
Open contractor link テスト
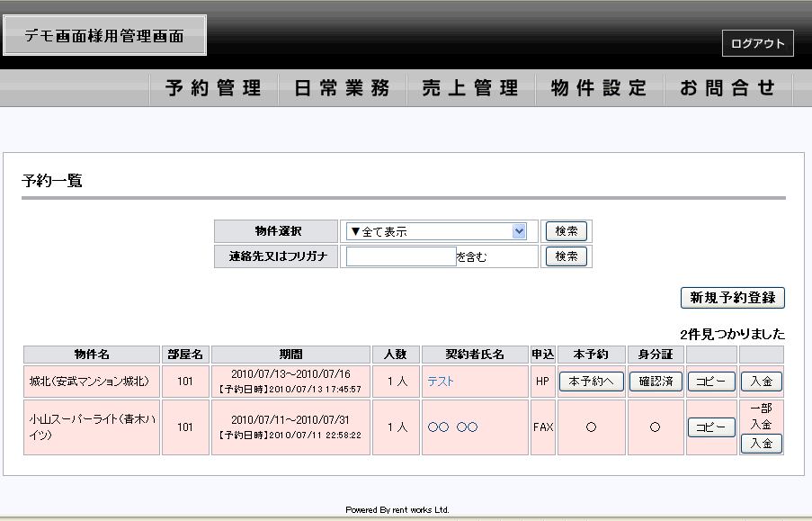[441, 382]
